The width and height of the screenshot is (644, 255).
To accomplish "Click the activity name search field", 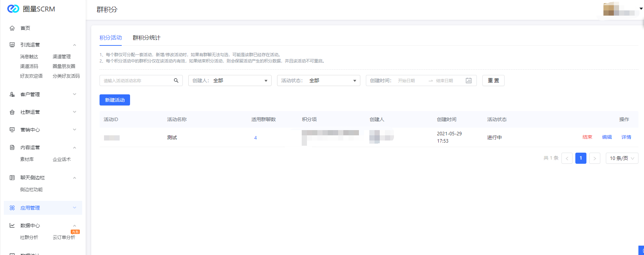I will pos(137,80).
